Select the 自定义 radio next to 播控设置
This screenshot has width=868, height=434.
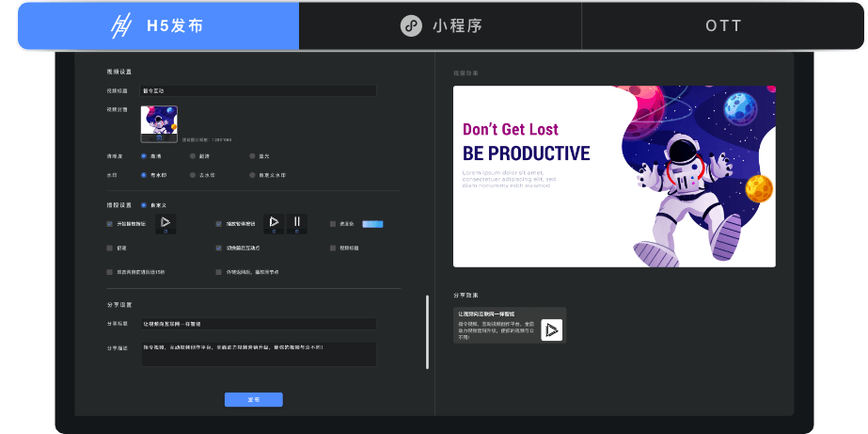(x=144, y=205)
